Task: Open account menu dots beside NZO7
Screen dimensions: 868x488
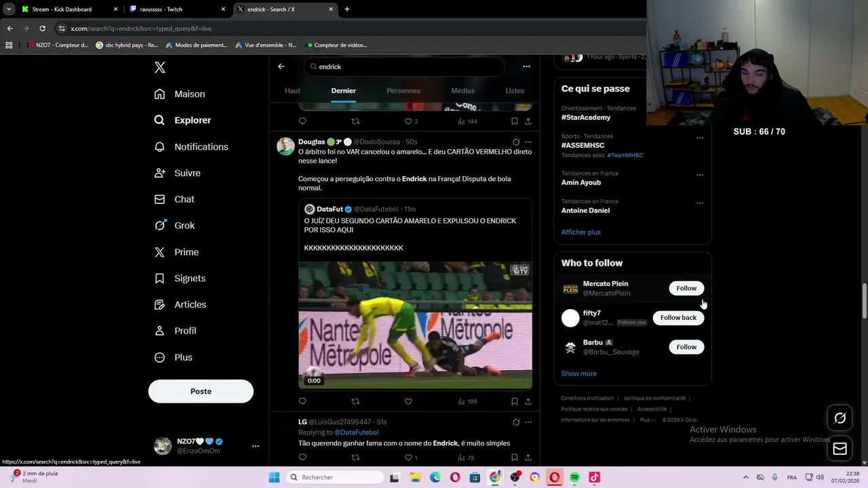Action: (x=255, y=446)
